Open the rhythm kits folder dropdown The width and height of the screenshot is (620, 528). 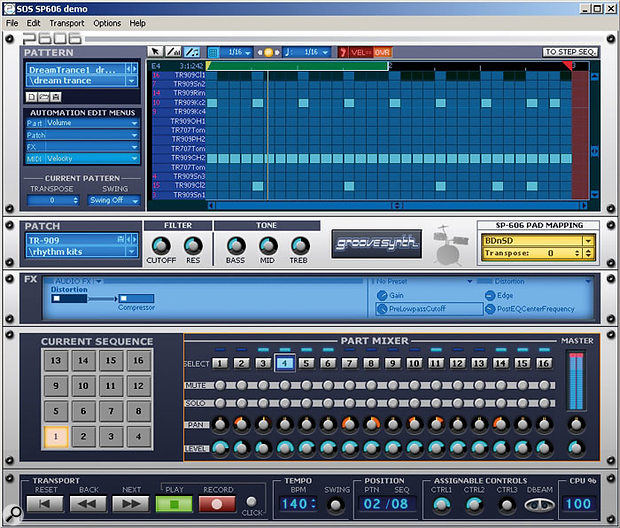pyautogui.click(x=131, y=252)
